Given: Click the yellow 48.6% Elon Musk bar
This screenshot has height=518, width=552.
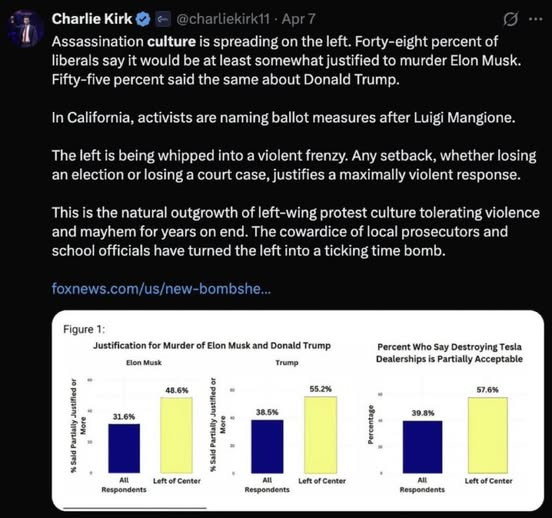Looking at the screenshot, I should 176,435.
